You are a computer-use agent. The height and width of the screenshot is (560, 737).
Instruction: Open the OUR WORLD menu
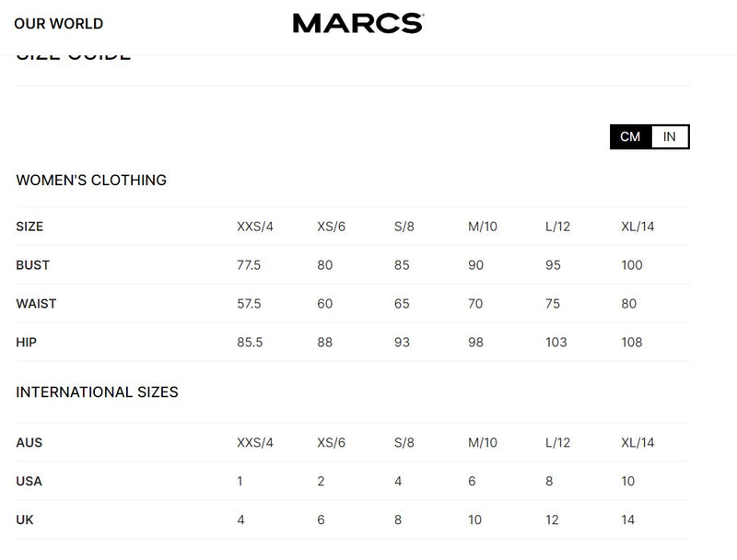[58, 24]
